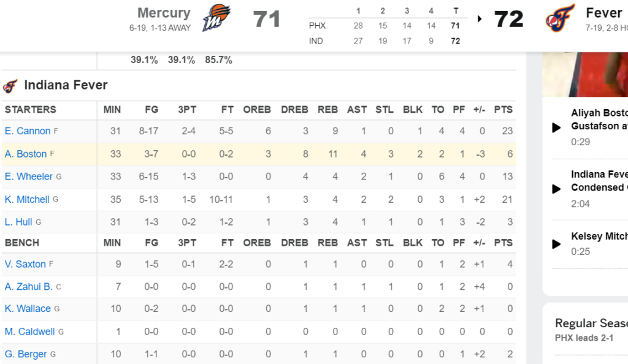Click L. Hull player name

coord(18,222)
